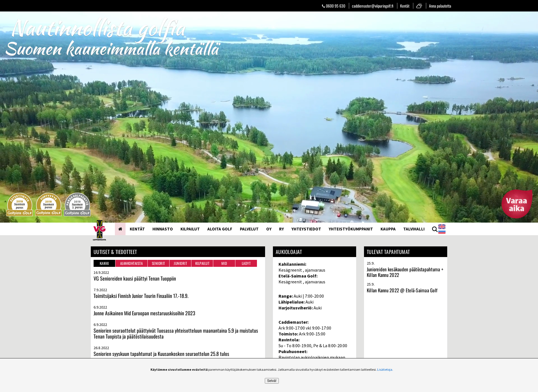Open Killan Kannu 2022 @ Etelä-Saimaa Golf event
Screen dimensions: 538x392
(402, 291)
